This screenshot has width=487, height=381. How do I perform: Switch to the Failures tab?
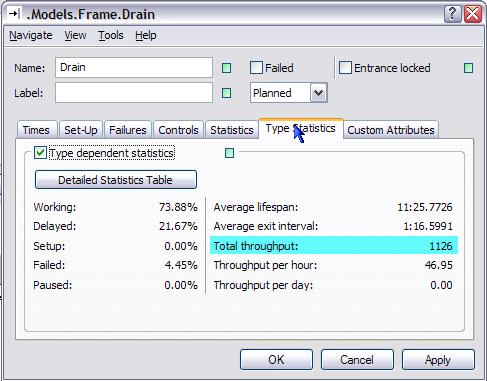tap(128, 130)
